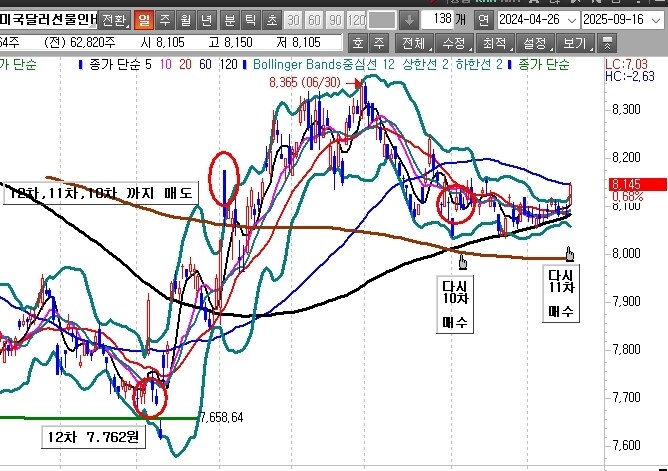The image size is (668, 471).
Task: Click the red 8,145 current price tag
Action: tap(638, 184)
